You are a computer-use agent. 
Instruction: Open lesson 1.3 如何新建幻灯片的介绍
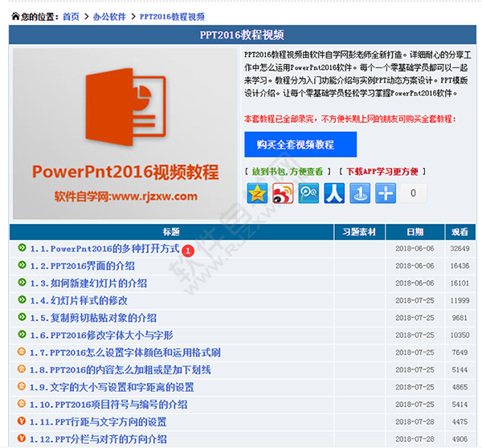pos(88,283)
